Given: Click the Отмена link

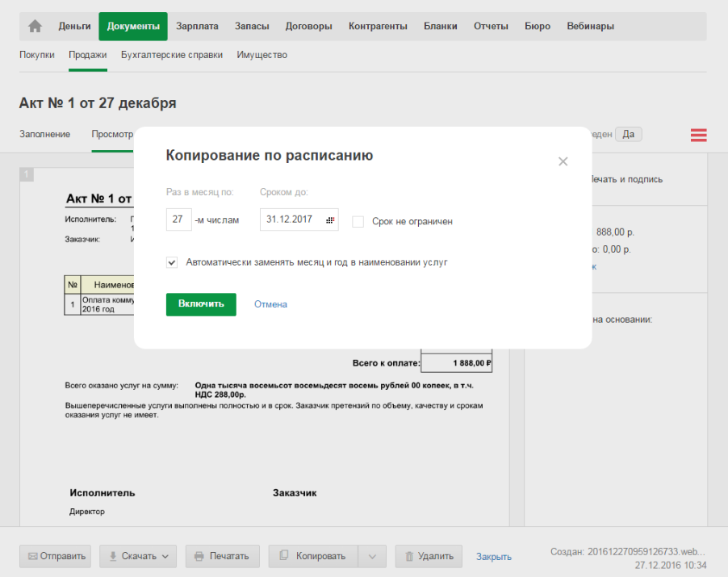Looking at the screenshot, I should pos(270,304).
